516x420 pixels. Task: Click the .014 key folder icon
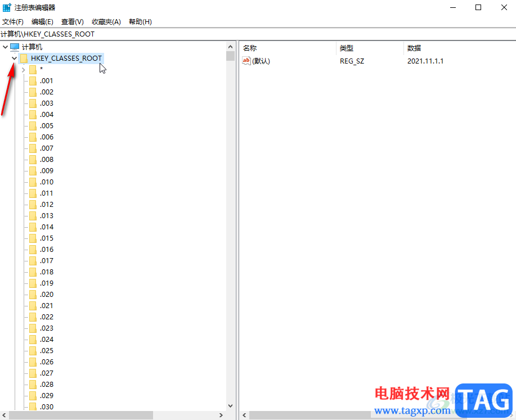click(x=33, y=227)
